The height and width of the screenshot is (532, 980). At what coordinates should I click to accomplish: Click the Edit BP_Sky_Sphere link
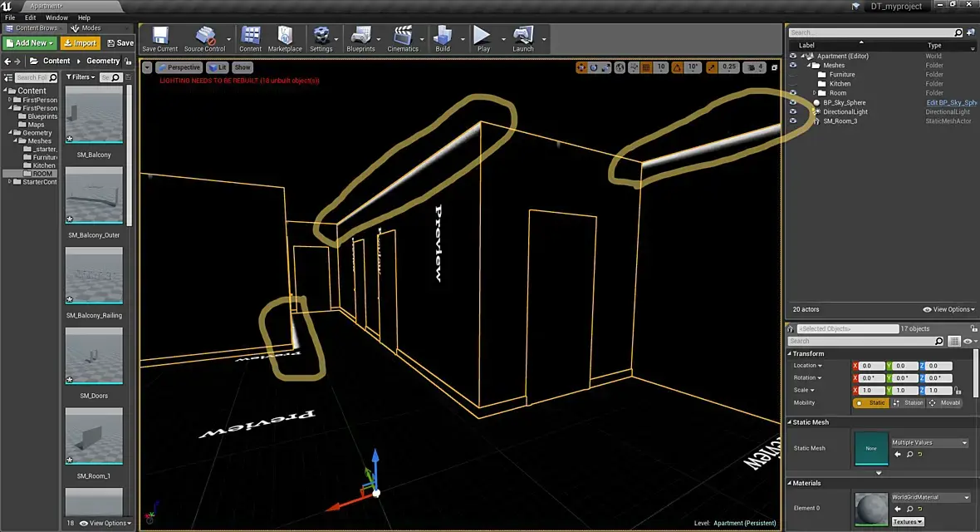pyautogui.click(x=951, y=102)
